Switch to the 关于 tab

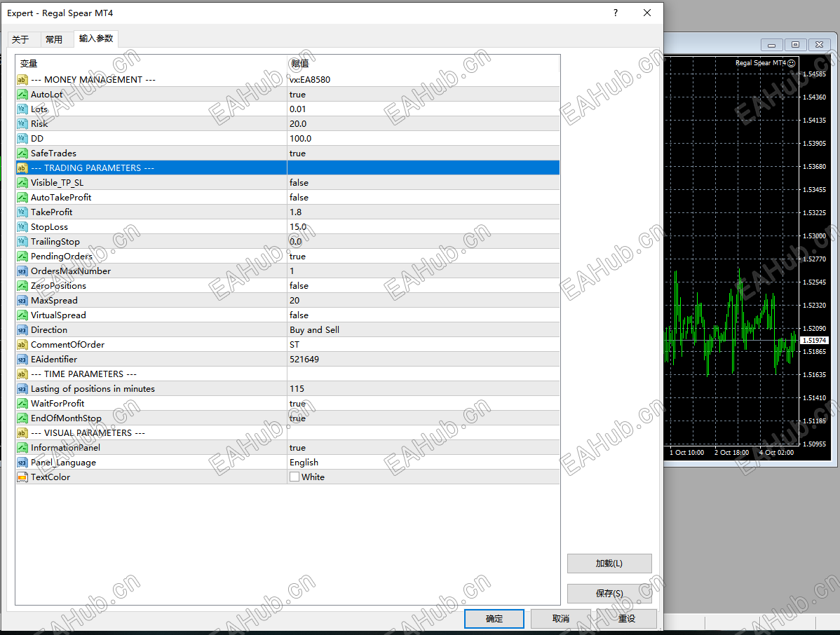click(20, 40)
